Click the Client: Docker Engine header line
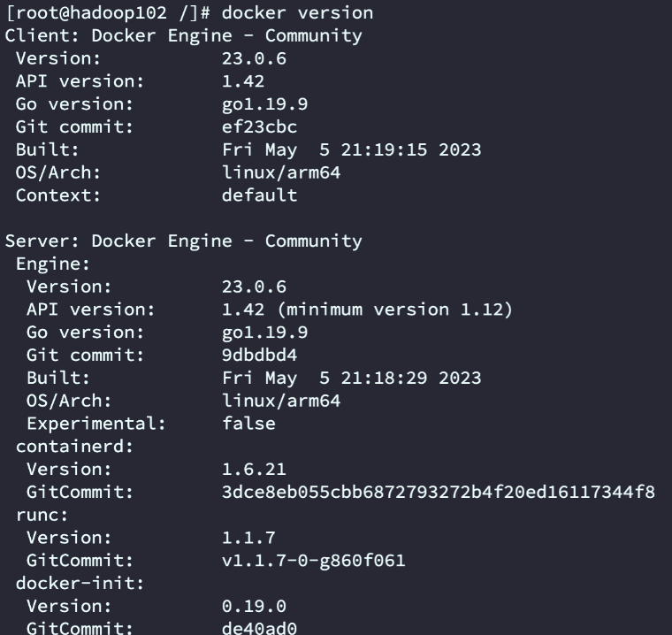 tap(183, 36)
